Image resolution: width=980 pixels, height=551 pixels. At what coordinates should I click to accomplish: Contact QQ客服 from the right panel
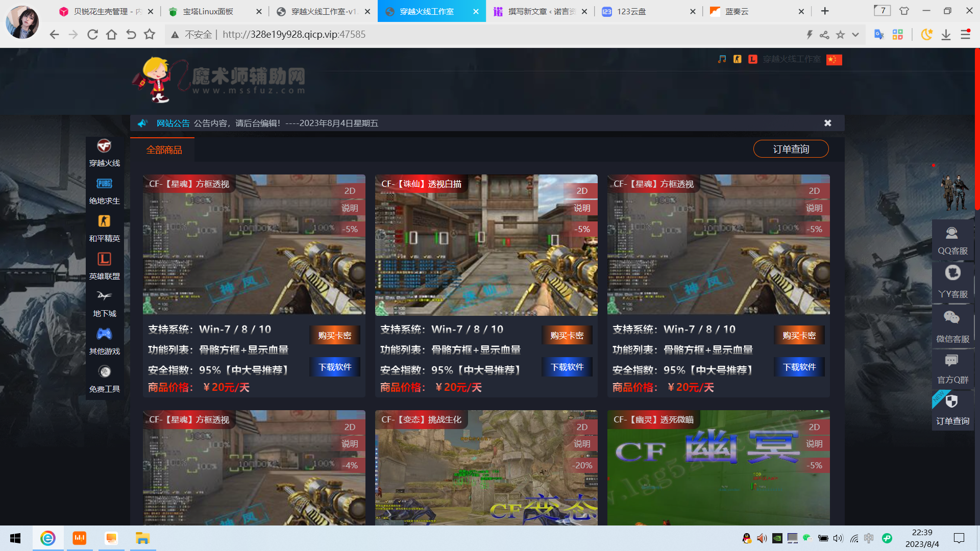952,241
